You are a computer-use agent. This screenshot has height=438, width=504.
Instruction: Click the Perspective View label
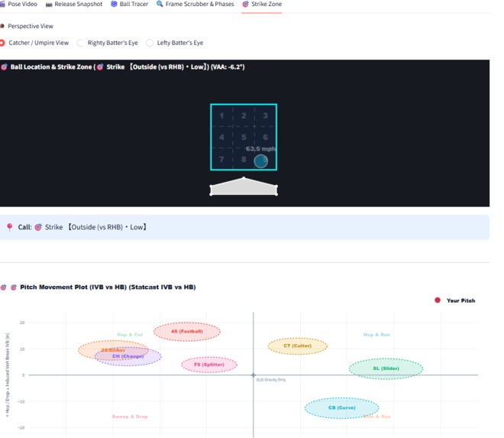pos(31,26)
